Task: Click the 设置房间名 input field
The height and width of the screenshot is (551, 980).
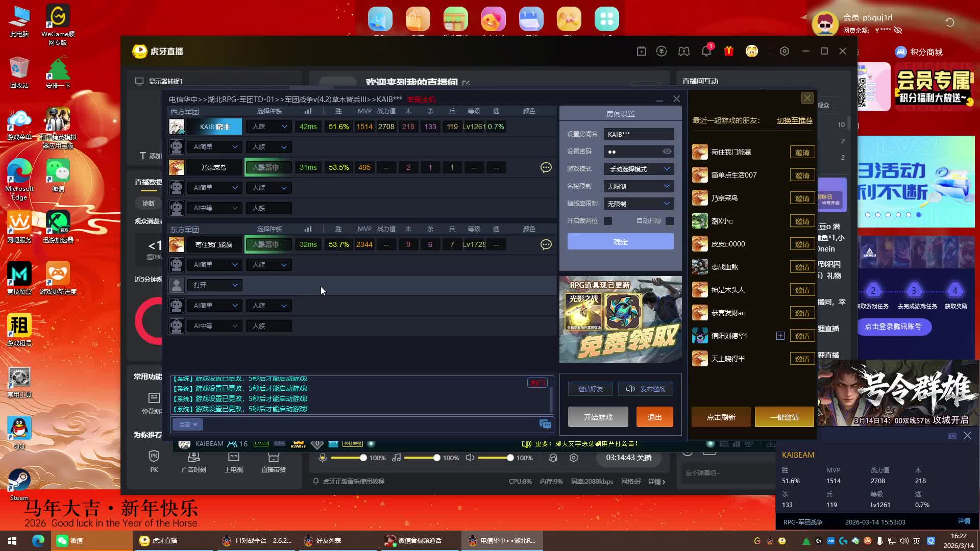Action: tap(639, 134)
